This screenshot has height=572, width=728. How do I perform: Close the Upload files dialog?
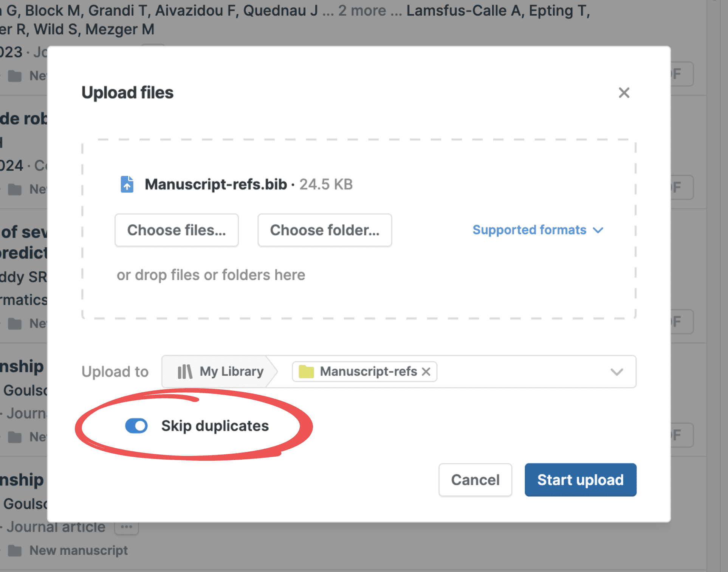point(624,93)
